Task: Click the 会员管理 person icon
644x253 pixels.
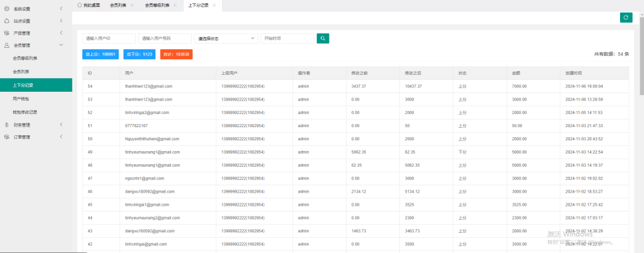Action: tap(6, 45)
